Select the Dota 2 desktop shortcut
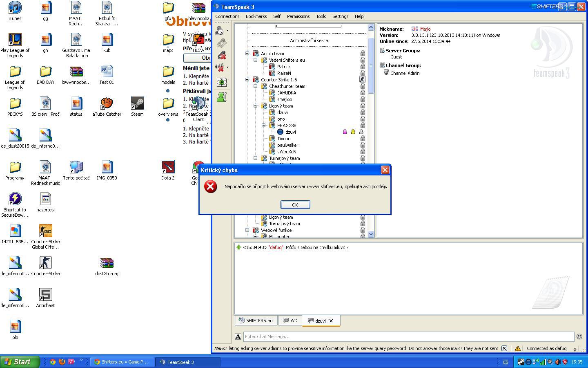Viewport: 588px width, 368px height. point(168,171)
